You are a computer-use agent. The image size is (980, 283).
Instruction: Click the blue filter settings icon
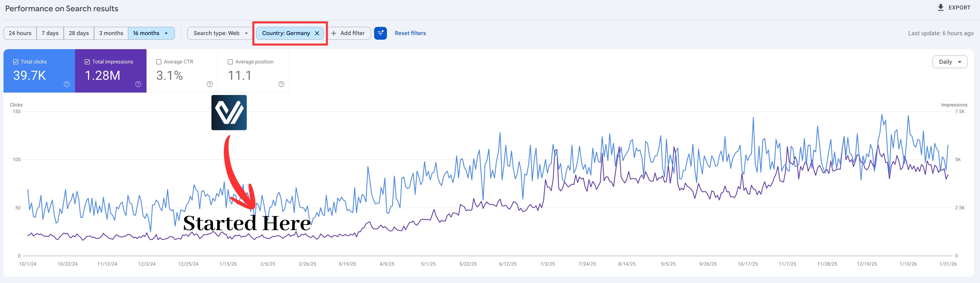(x=381, y=34)
